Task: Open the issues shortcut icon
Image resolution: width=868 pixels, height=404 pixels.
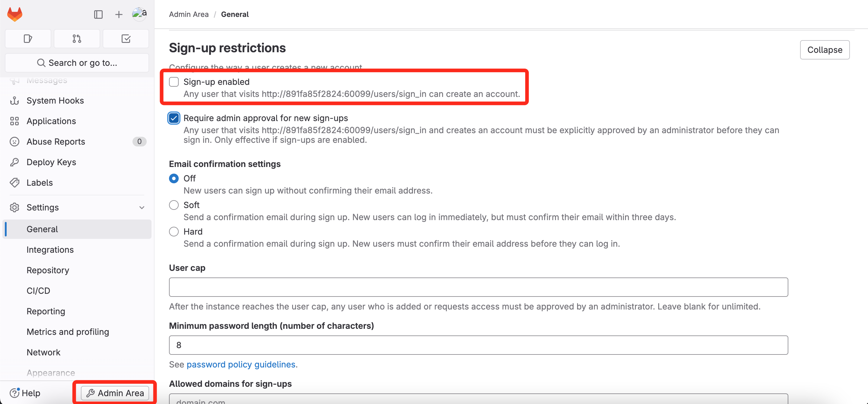Action: [x=28, y=39]
